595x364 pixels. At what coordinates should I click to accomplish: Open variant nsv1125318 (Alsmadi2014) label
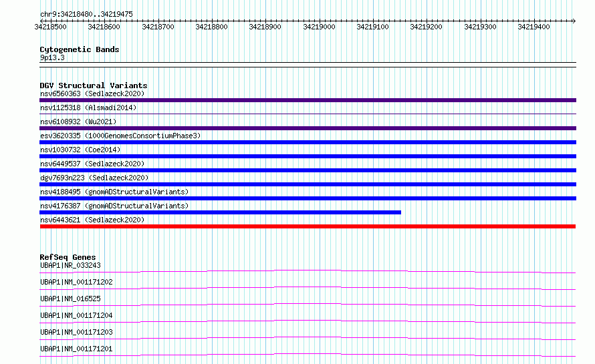click(x=88, y=108)
